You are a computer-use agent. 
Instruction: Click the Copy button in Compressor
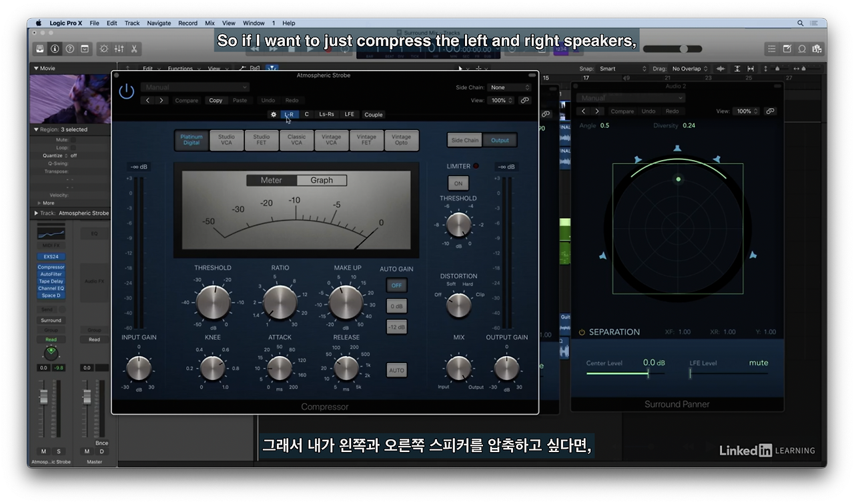click(x=216, y=101)
